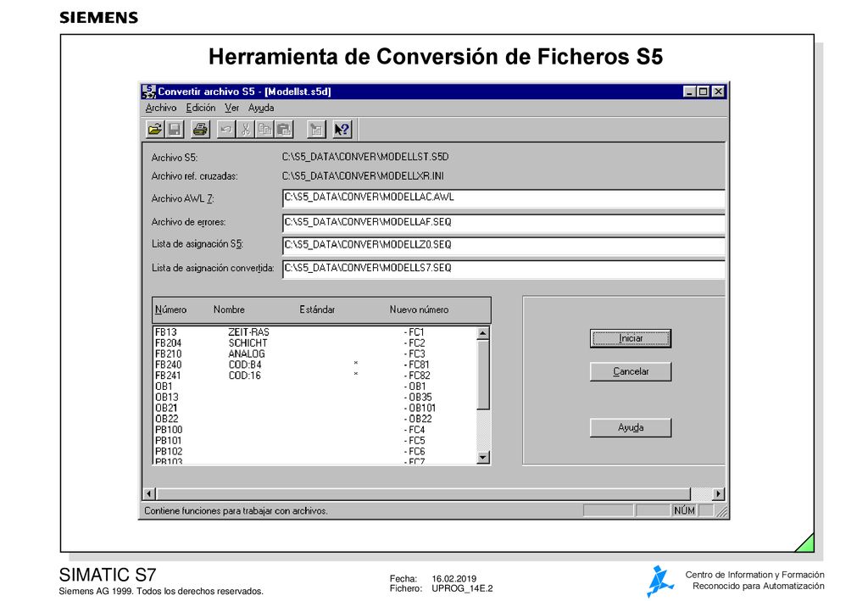
Task: Select the FB210 ANALOG row
Action: tap(314, 354)
